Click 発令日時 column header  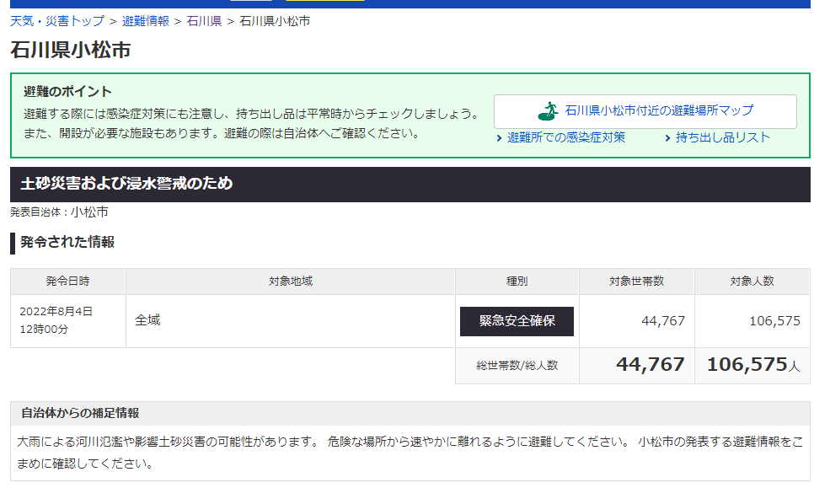pos(68,281)
